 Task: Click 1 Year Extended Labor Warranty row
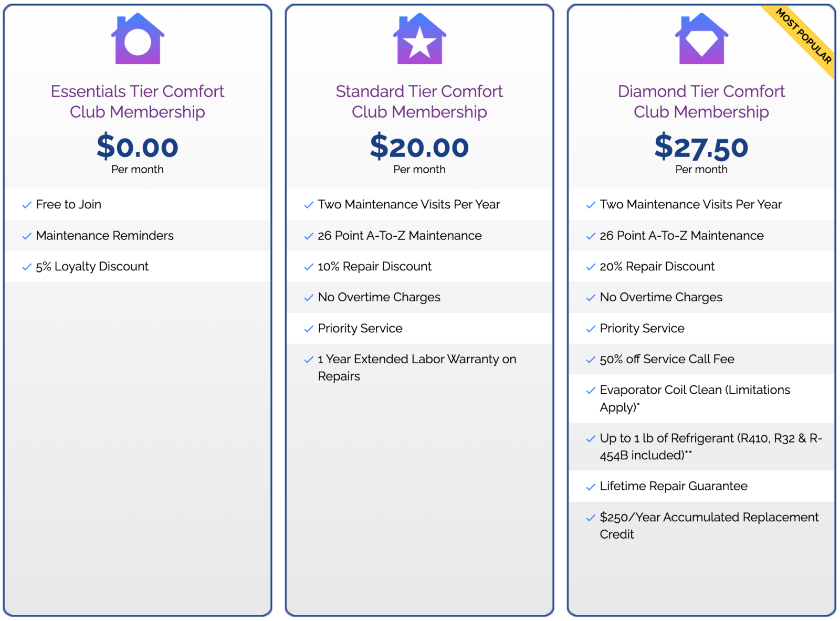[419, 367]
